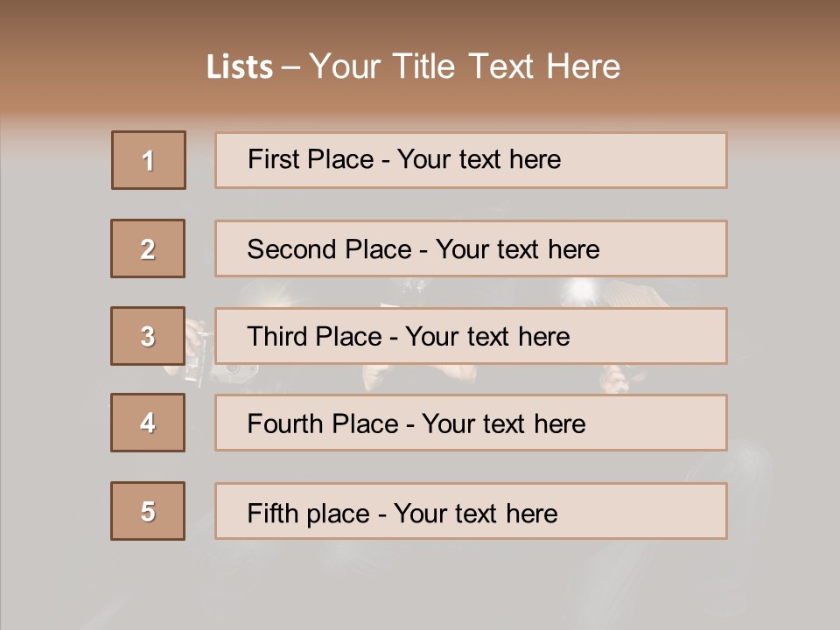Select the number 2 box

click(148, 248)
